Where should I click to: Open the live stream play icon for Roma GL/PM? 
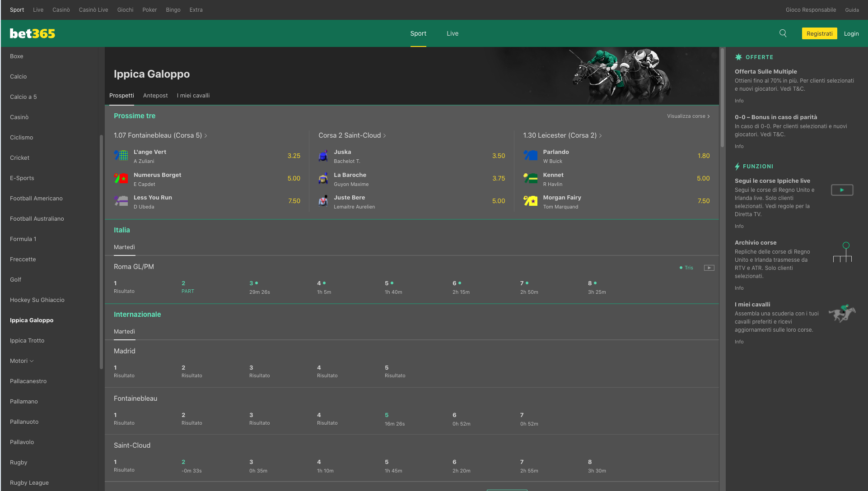[709, 268]
